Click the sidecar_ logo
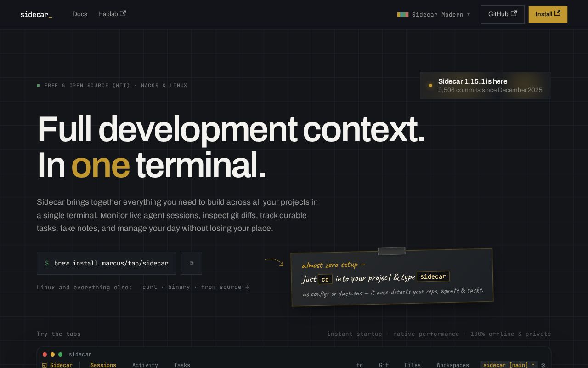Screen dimensions: 588x368 (x=36, y=15)
